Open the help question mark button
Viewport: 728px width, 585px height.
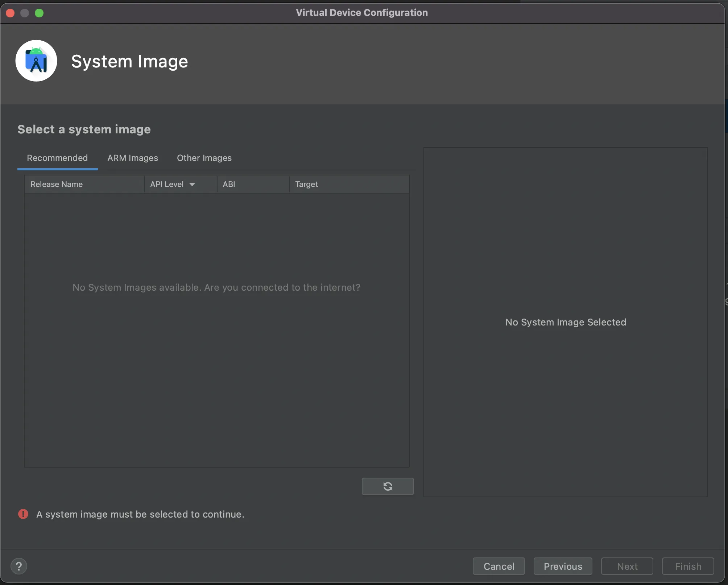click(19, 566)
